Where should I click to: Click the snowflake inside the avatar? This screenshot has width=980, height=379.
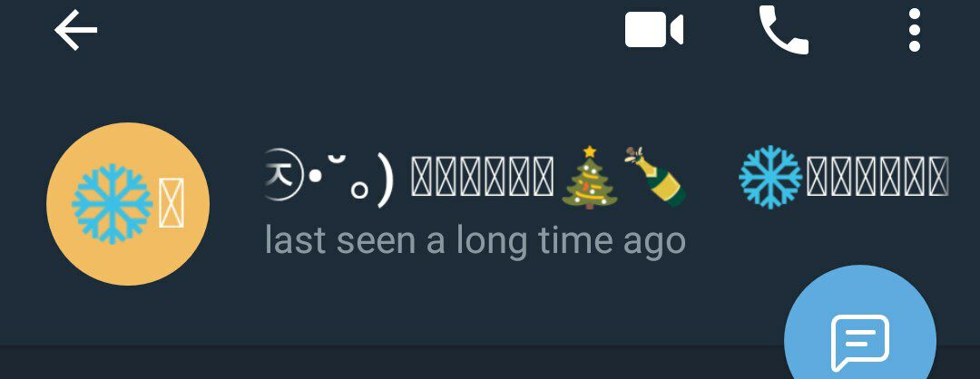[x=112, y=203]
